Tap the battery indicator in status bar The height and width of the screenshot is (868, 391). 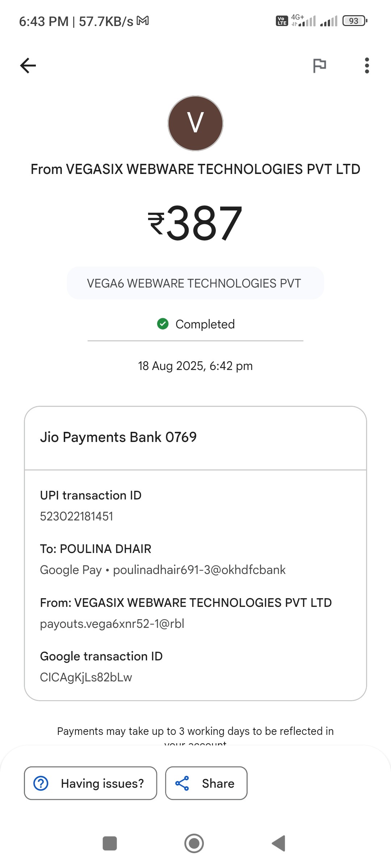click(x=354, y=21)
